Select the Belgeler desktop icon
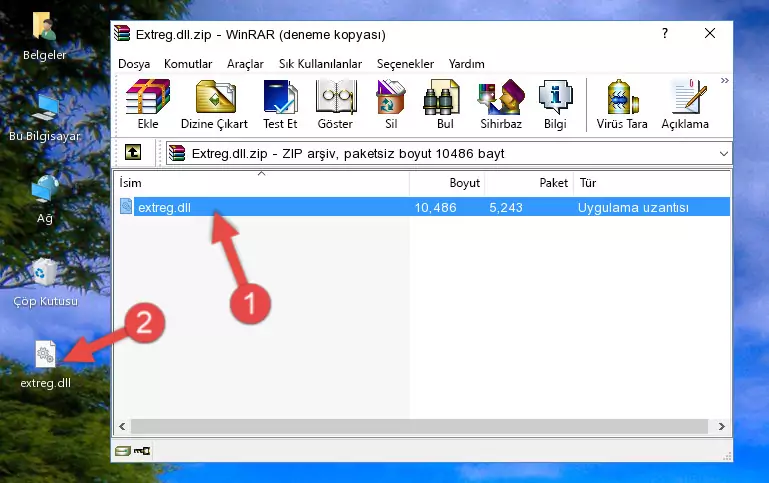Viewport: 769px width, 483px height. click(44, 37)
